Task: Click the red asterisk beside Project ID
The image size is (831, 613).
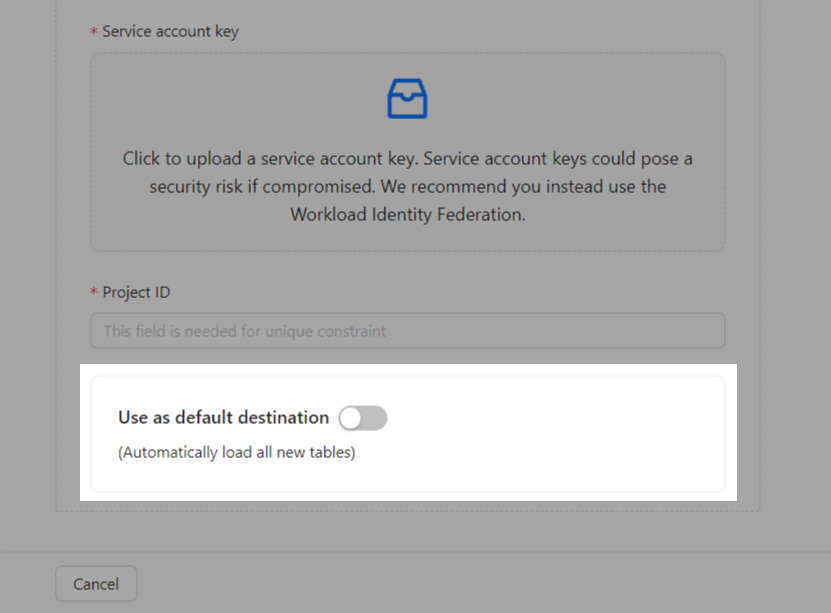Action: click(94, 293)
